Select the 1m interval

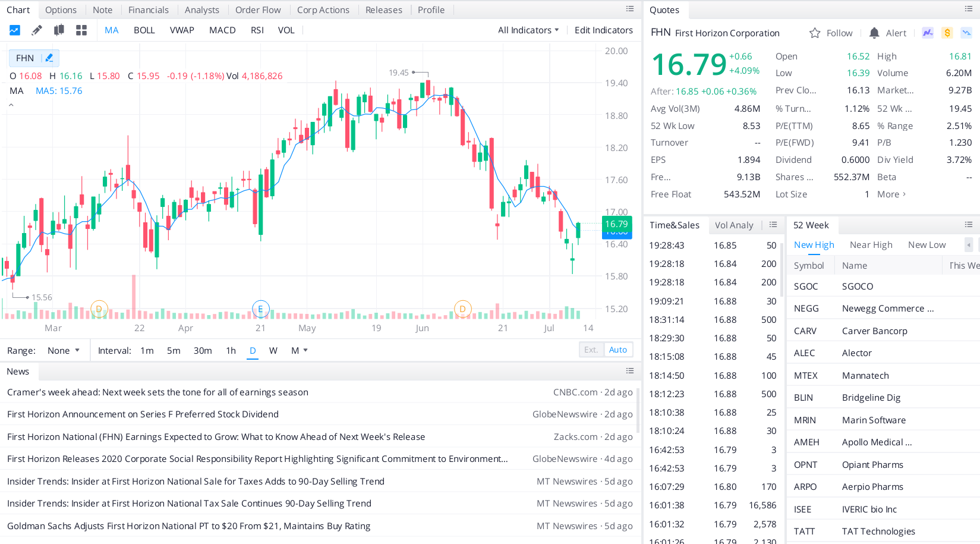click(x=147, y=351)
